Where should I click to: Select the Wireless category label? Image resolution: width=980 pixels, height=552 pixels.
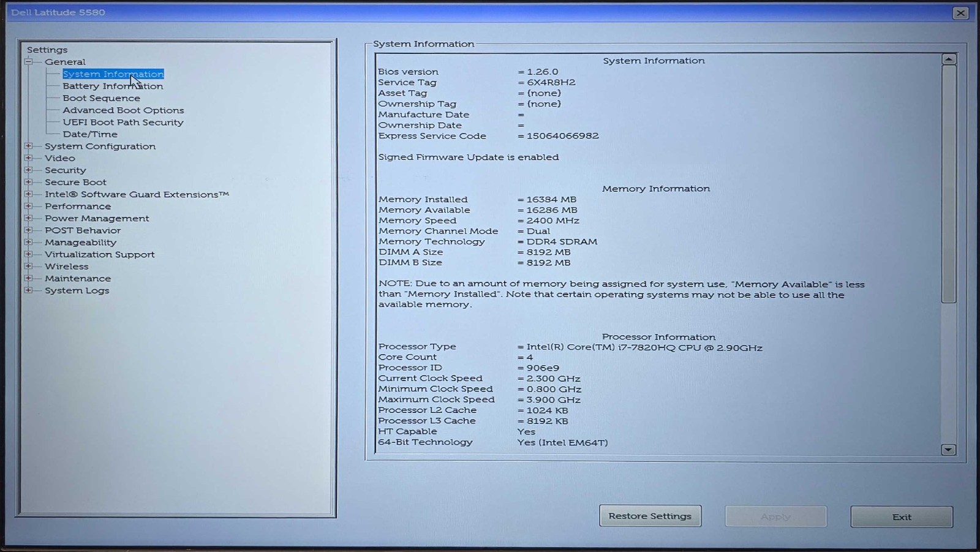[x=67, y=267]
